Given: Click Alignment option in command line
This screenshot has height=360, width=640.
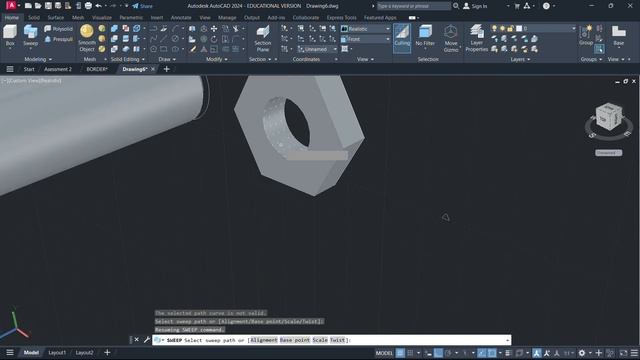Looking at the screenshot, I should pos(264,340).
